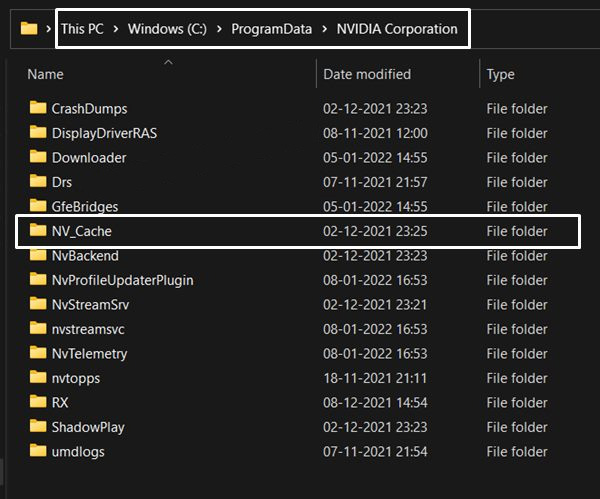
Task: Select the RX folder icon
Action: click(38, 401)
